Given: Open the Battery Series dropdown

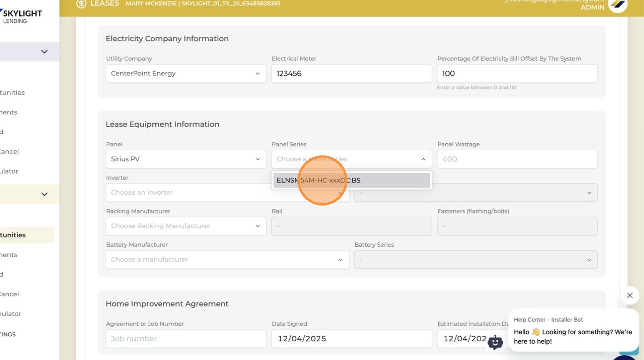Looking at the screenshot, I should [476, 259].
